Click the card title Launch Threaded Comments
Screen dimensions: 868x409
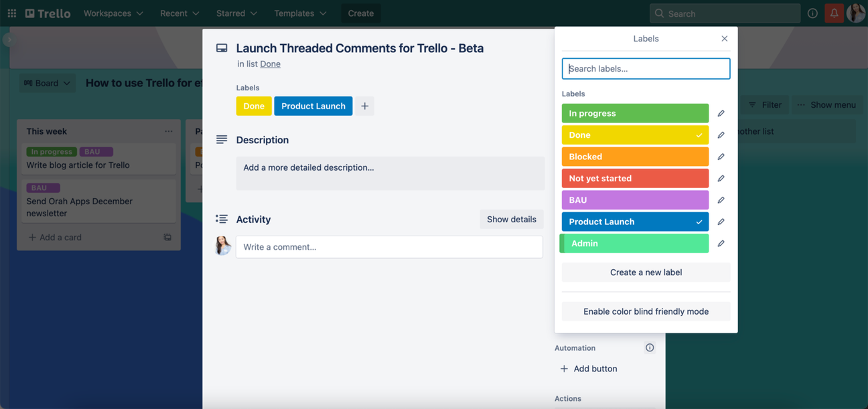click(x=360, y=48)
